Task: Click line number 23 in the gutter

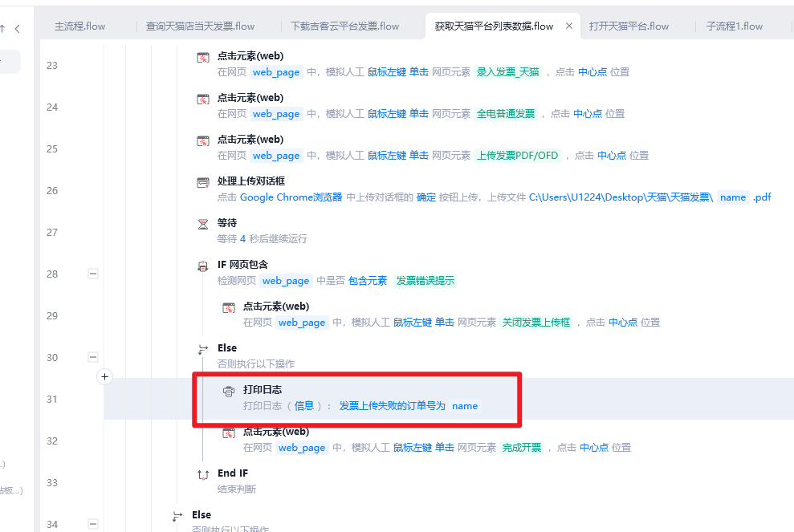Action: (52, 65)
